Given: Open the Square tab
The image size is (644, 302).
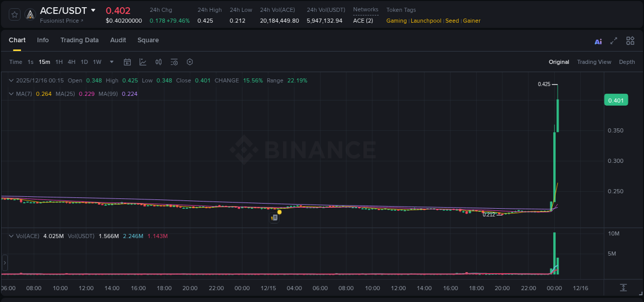Looking at the screenshot, I should tap(148, 40).
